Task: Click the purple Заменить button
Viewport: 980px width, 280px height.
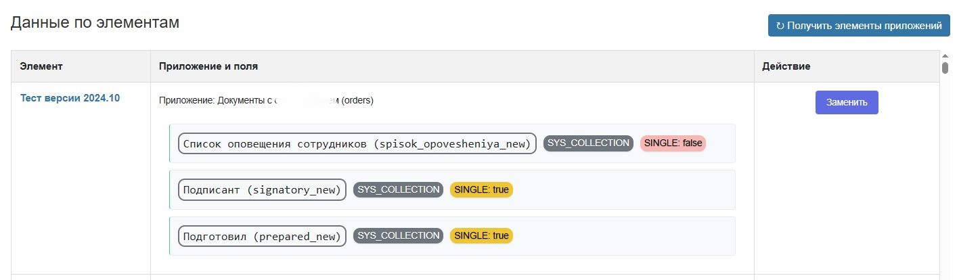Action: point(847,103)
